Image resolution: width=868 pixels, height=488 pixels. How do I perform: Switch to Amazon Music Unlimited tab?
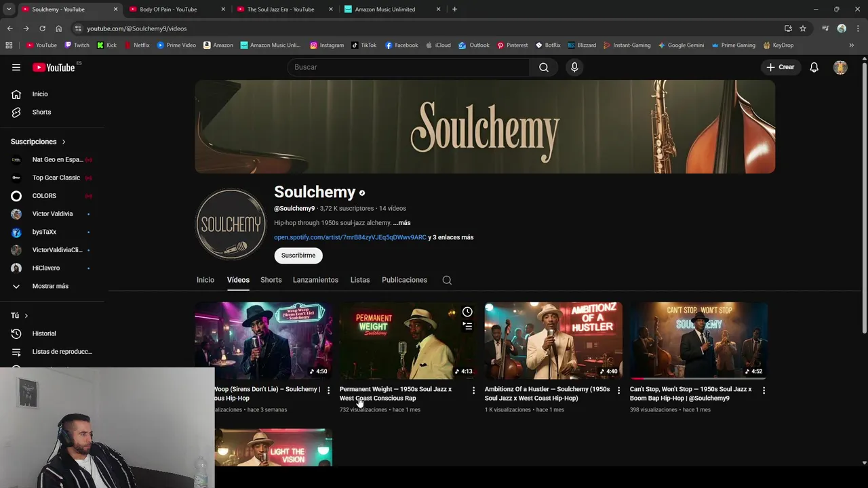tap(391, 9)
